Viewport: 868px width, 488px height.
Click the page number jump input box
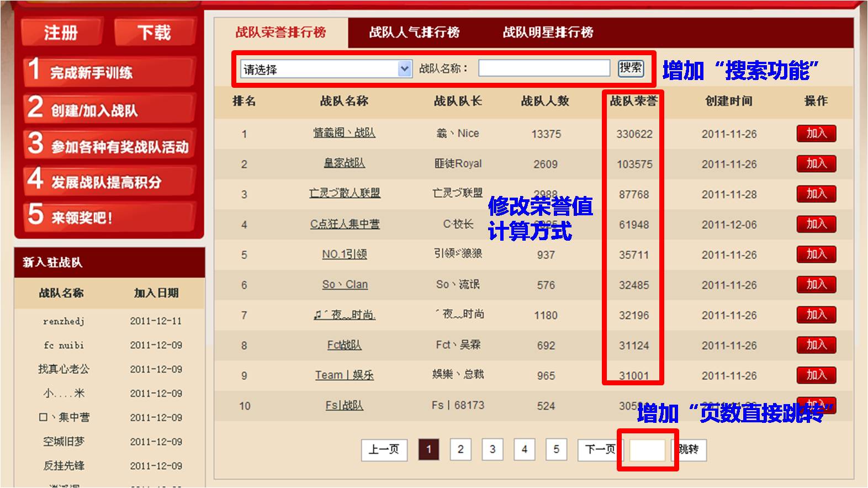coord(647,450)
